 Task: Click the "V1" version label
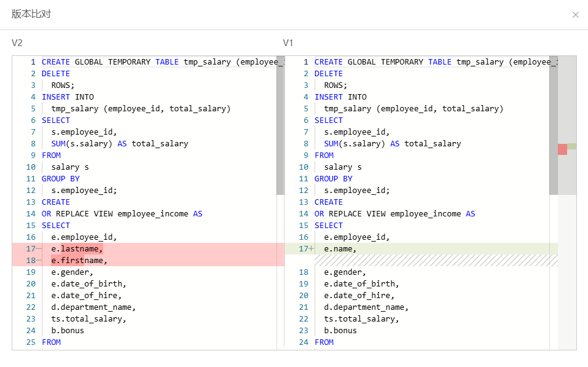click(x=288, y=43)
